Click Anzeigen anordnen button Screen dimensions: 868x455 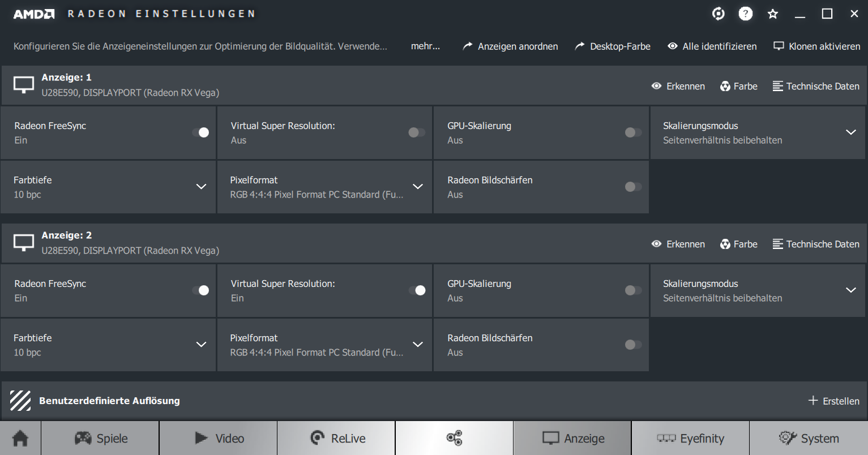[x=510, y=46]
